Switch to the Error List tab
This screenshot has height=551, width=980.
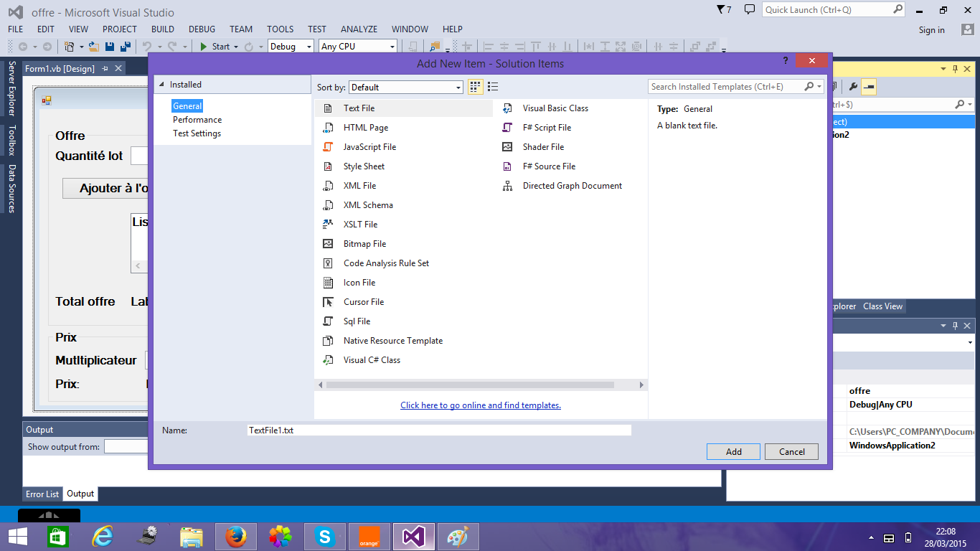tap(42, 494)
